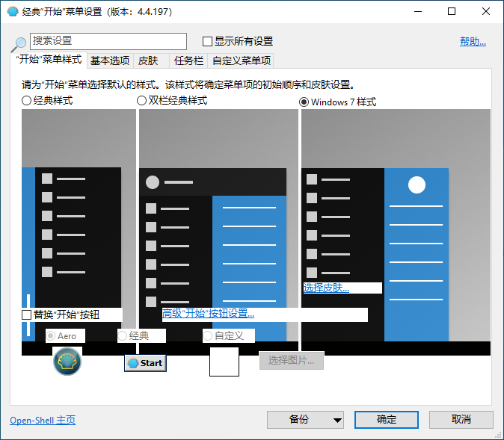Click the 选择皮肤 link
Image resolution: width=504 pixels, height=440 pixels.
pyautogui.click(x=326, y=288)
